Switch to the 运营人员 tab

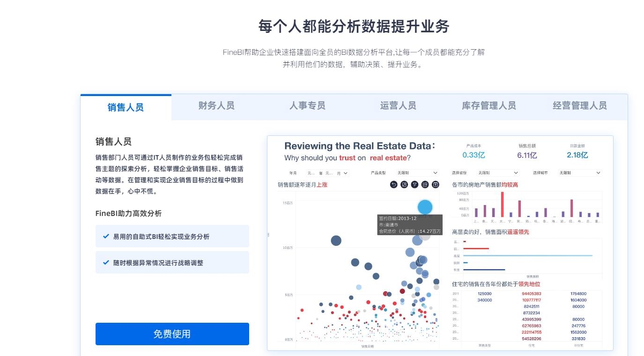pos(398,106)
